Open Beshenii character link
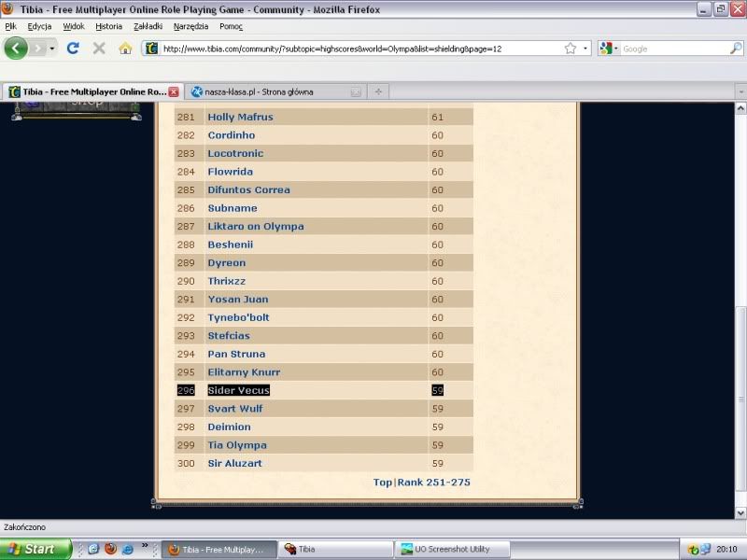 point(230,245)
